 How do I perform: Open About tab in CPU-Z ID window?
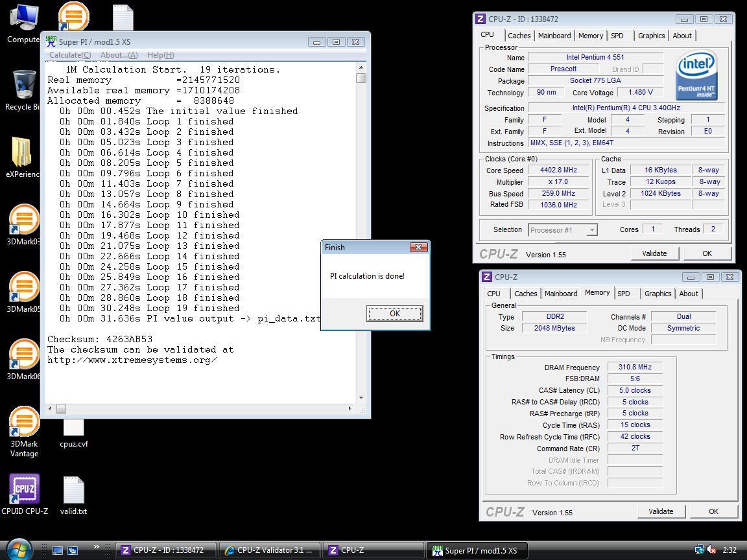point(682,35)
